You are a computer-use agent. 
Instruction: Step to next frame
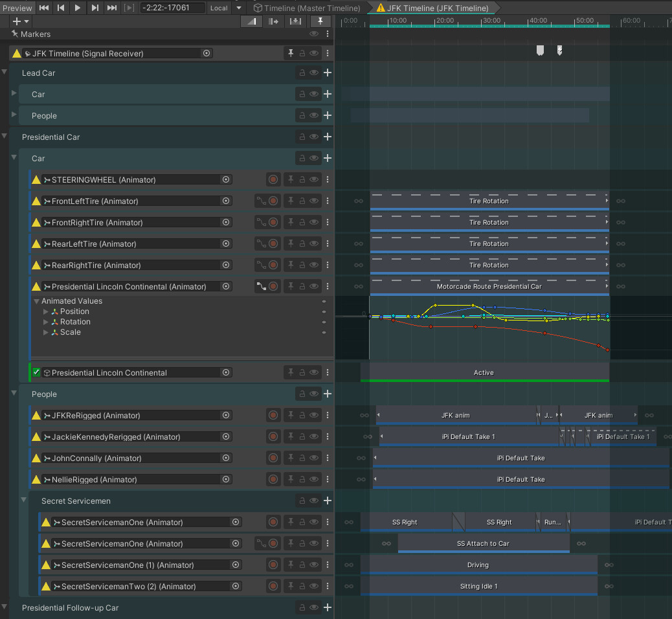pos(95,8)
